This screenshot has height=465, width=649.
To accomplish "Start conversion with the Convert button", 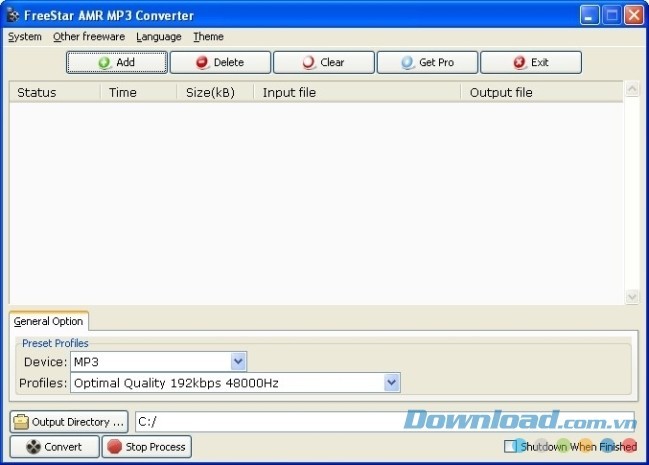I will pyautogui.click(x=55, y=447).
